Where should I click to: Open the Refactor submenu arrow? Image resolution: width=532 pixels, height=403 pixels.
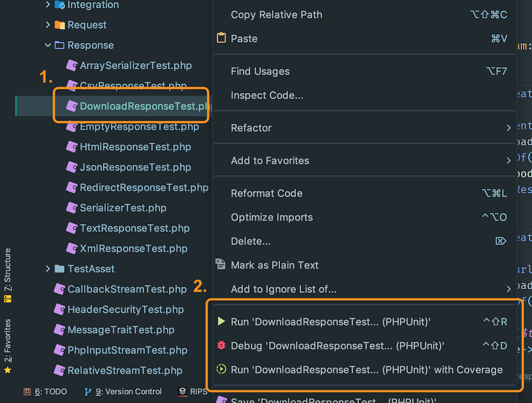508,128
